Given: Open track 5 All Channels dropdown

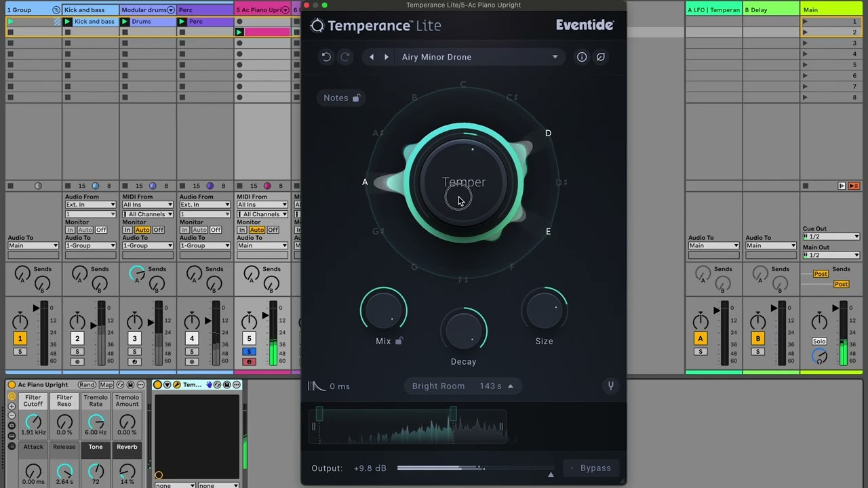Looking at the screenshot, I should [x=262, y=214].
